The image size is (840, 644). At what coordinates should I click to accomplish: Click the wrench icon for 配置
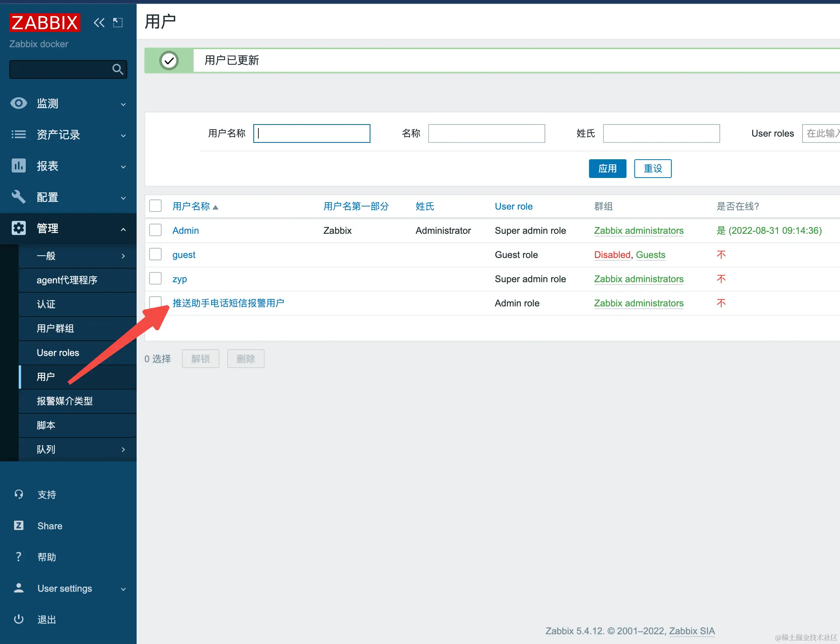point(18,197)
